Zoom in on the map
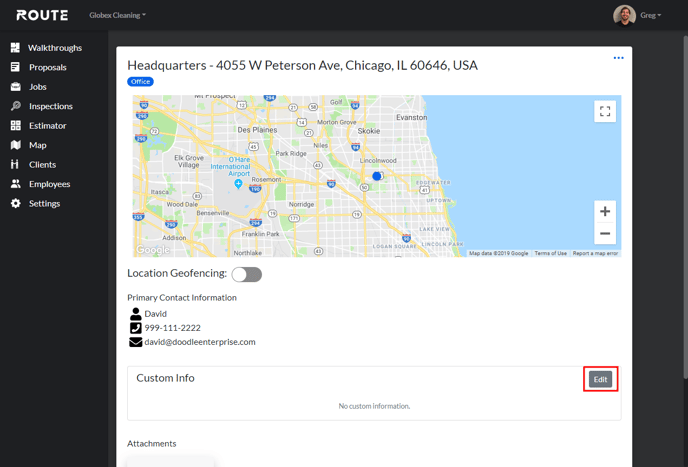688x467 pixels. (x=605, y=212)
